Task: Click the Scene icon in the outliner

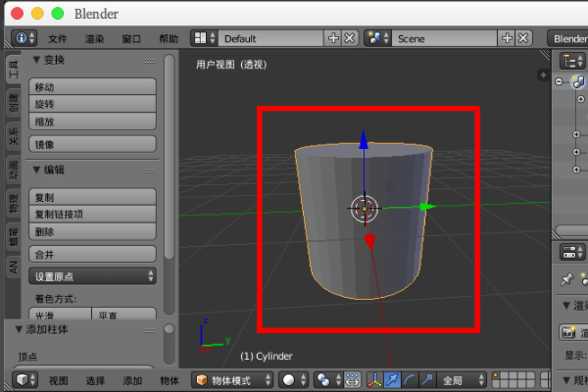Action: click(x=578, y=81)
